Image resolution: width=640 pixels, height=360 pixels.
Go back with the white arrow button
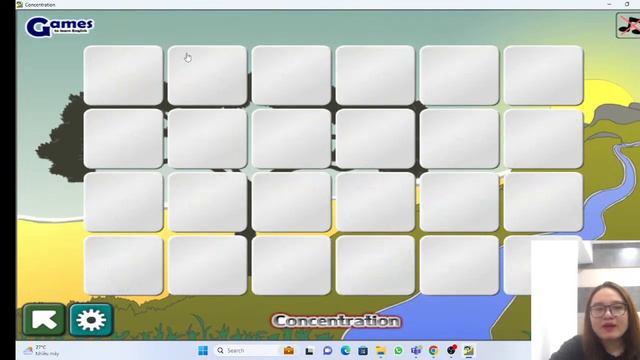(x=44, y=320)
